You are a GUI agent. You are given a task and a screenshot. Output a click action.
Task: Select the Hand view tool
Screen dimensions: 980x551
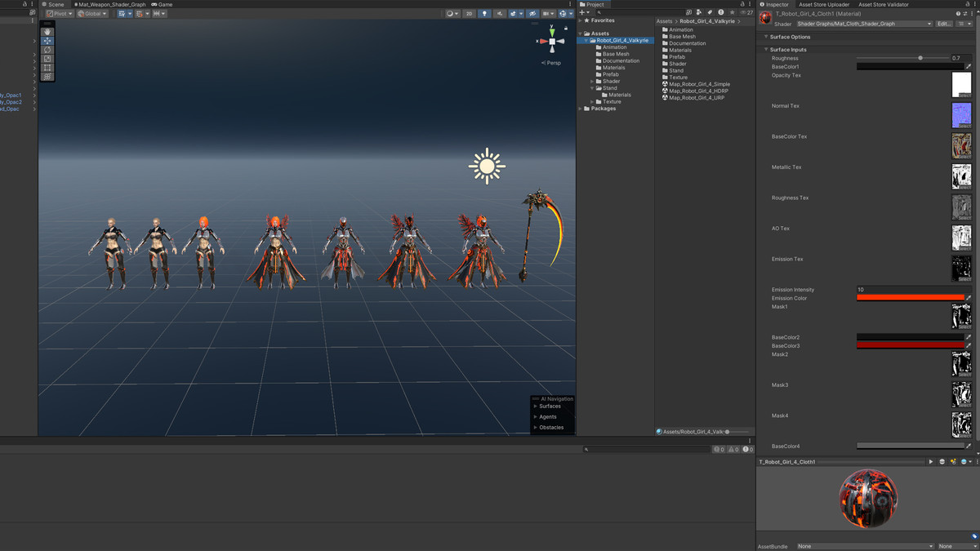point(47,32)
